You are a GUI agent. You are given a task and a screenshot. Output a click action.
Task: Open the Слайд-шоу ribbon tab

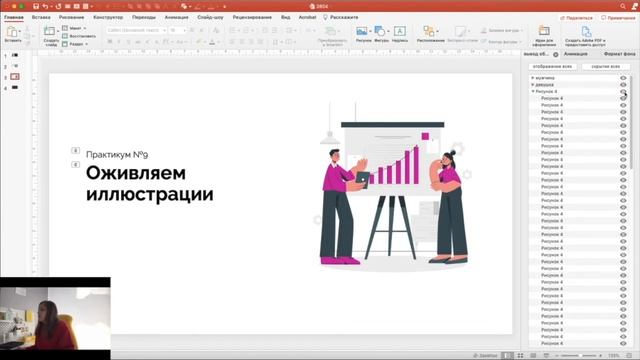point(210,18)
